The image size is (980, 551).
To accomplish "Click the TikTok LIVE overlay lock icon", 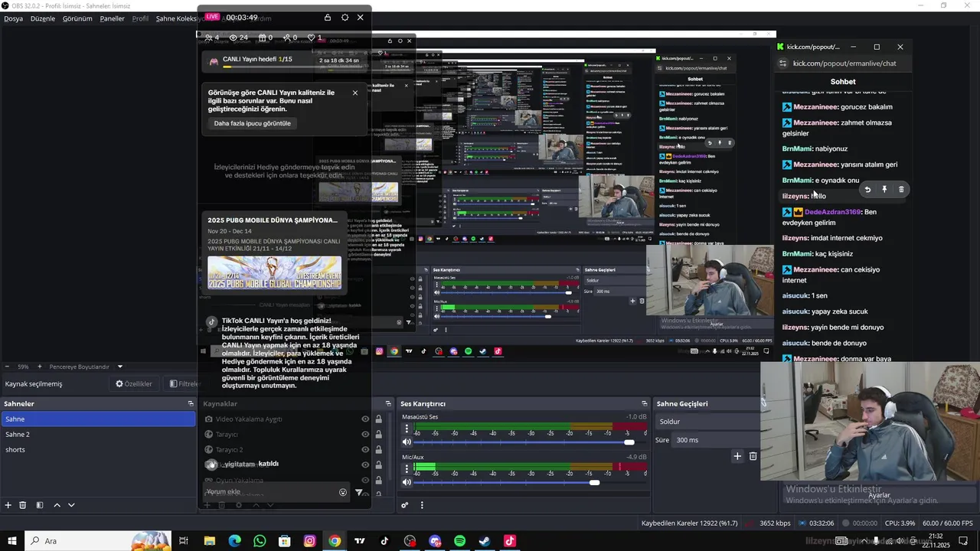I will click(328, 18).
